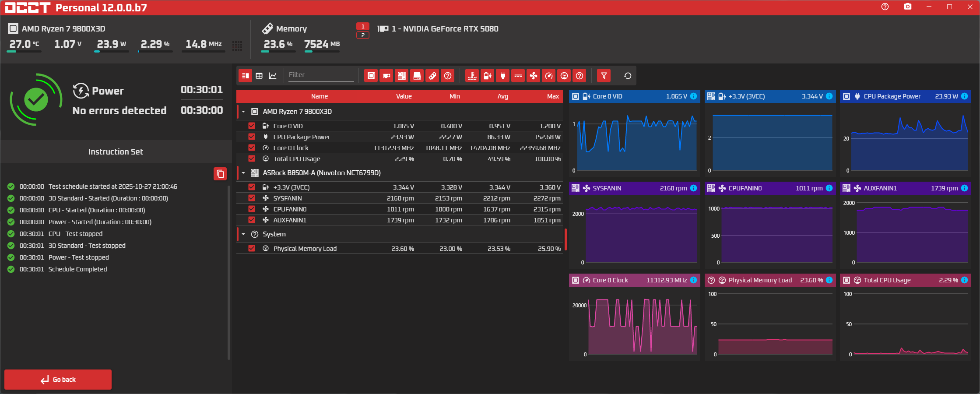Collapse the System sensor group
This screenshot has width=980, height=394.
(243, 234)
